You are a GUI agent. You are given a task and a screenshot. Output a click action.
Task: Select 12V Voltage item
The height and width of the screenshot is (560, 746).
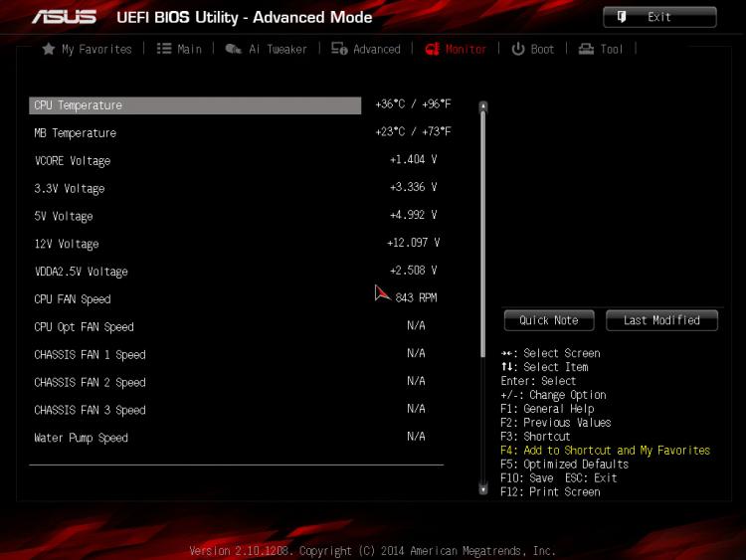point(67,244)
